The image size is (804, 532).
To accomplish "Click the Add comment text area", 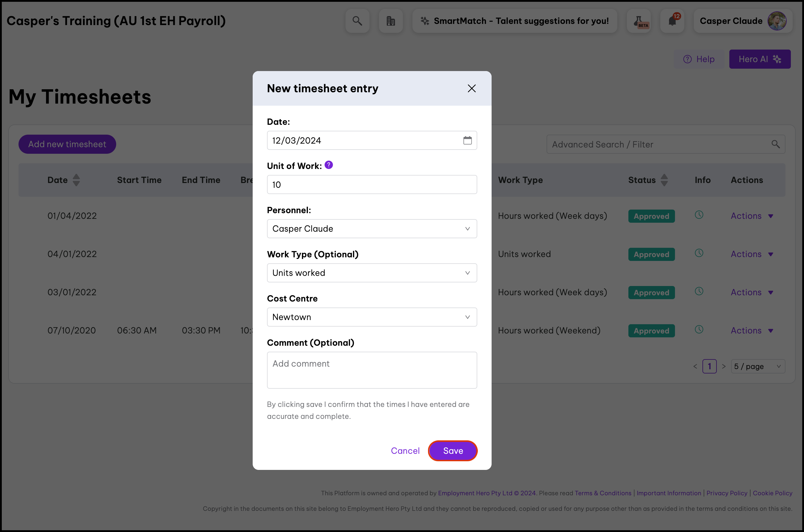I will click(x=372, y=370).
